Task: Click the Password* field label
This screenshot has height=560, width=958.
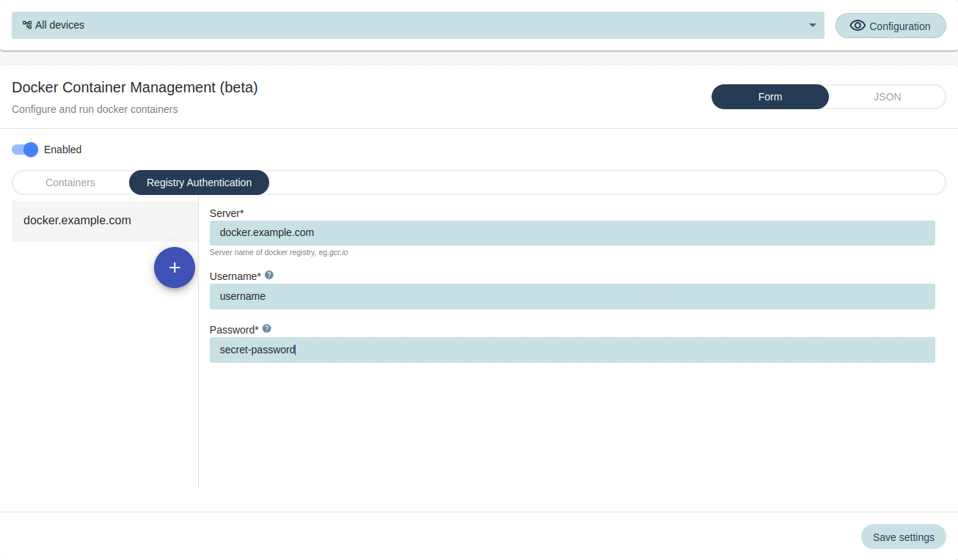Action: [x=234, y=330]
